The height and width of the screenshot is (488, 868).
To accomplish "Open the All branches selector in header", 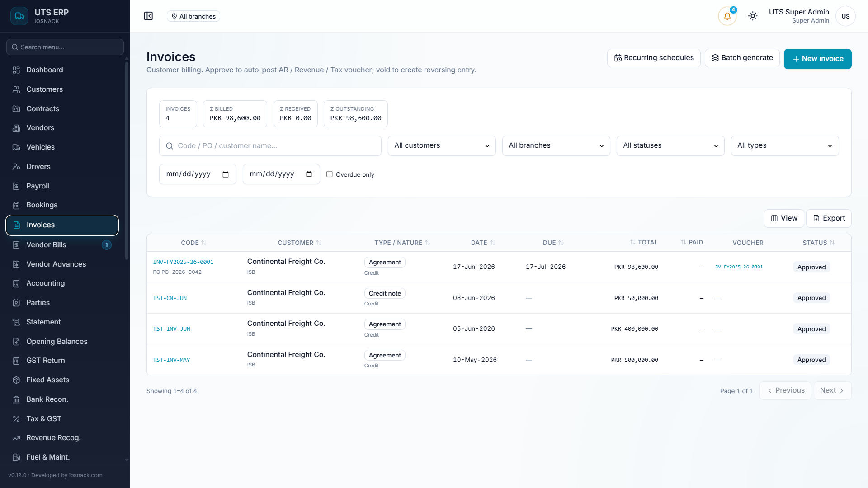I will pyautogui.click(x=193, y=16).
